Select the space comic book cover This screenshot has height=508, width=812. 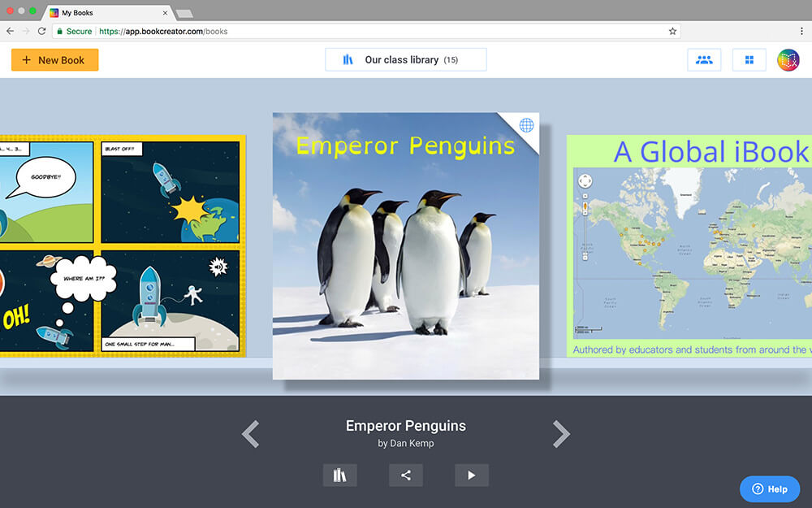point(122,244)
